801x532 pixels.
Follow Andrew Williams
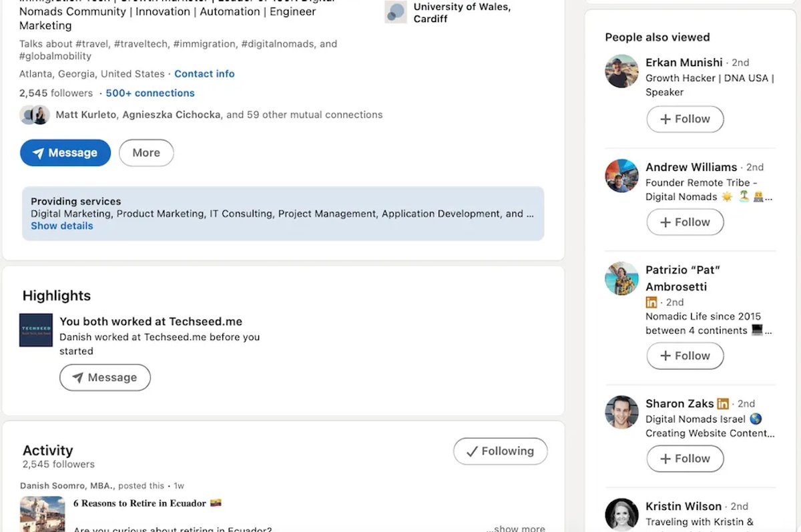coord(685,222)
